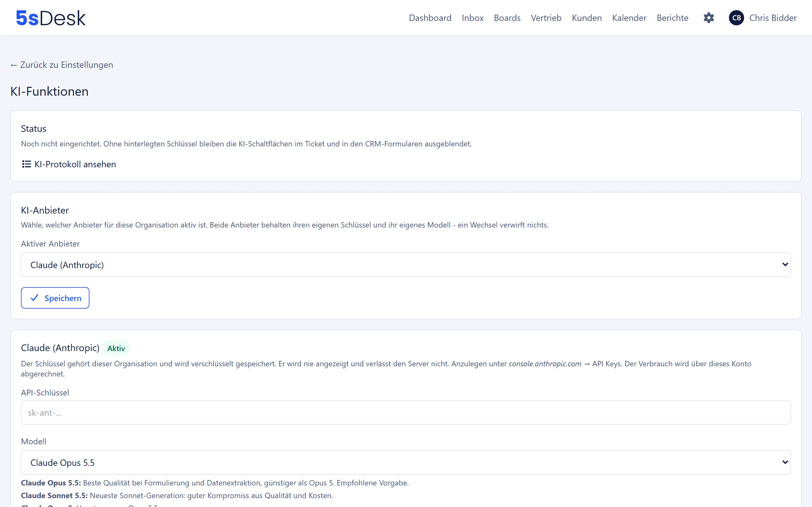This screenshot has width=812, height=507.
Task: Click the Chris Bidder user name
Action: point(773,18)
